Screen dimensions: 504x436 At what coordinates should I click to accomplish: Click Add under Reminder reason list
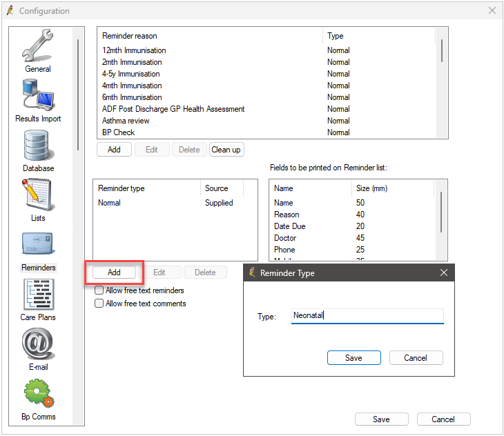(x=114, y=150)
